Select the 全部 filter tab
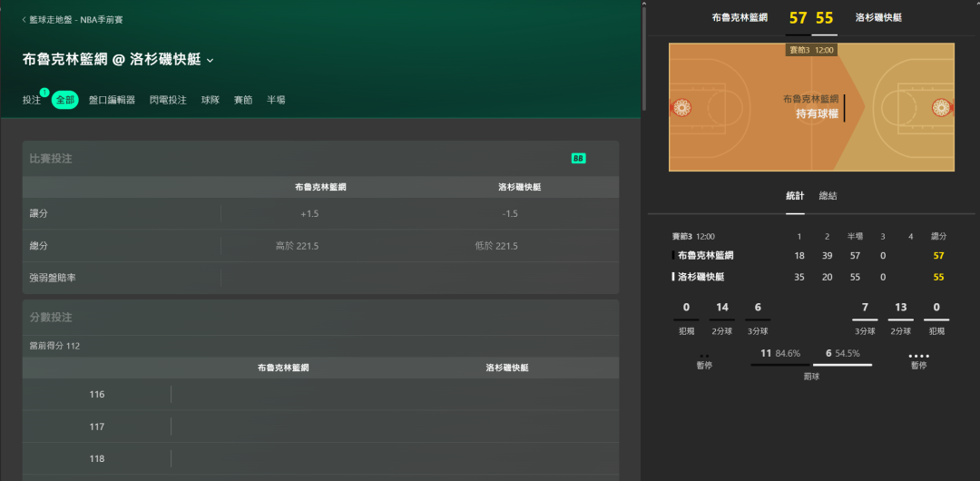Screen dimensions: 980x481 [x=65, y=100]
